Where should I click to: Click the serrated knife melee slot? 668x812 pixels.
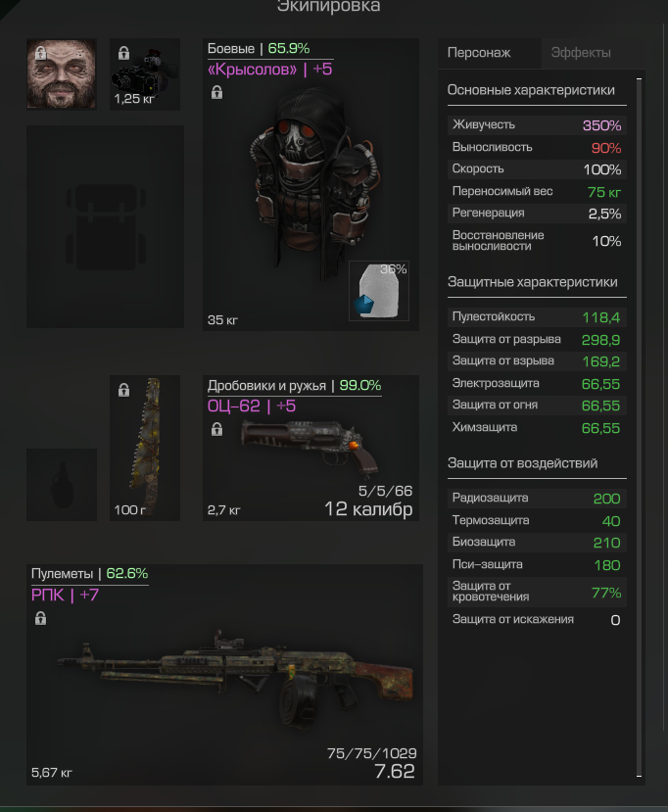click(x=145, y=448)
